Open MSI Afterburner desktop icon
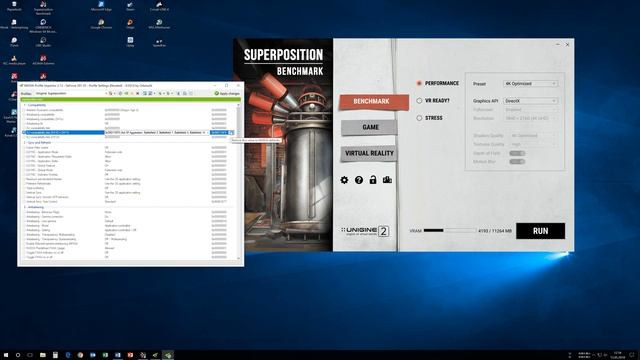 point(159,24)
